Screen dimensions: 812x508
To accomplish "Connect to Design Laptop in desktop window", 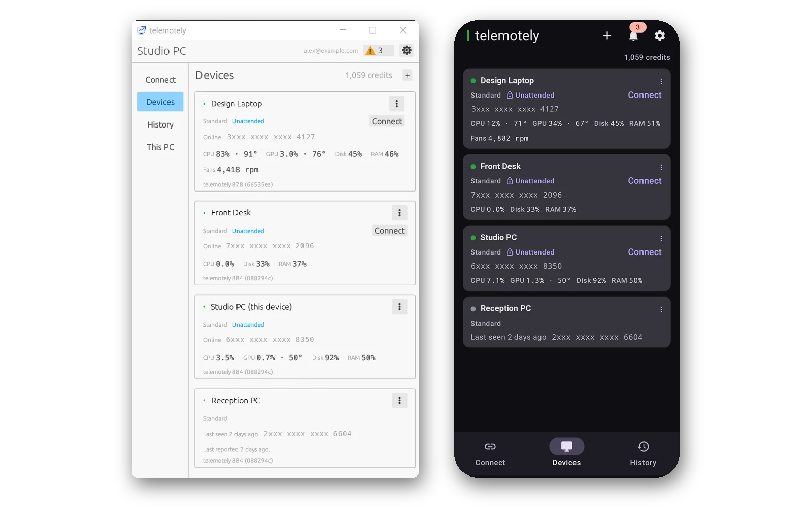I will tap(387, 121).
